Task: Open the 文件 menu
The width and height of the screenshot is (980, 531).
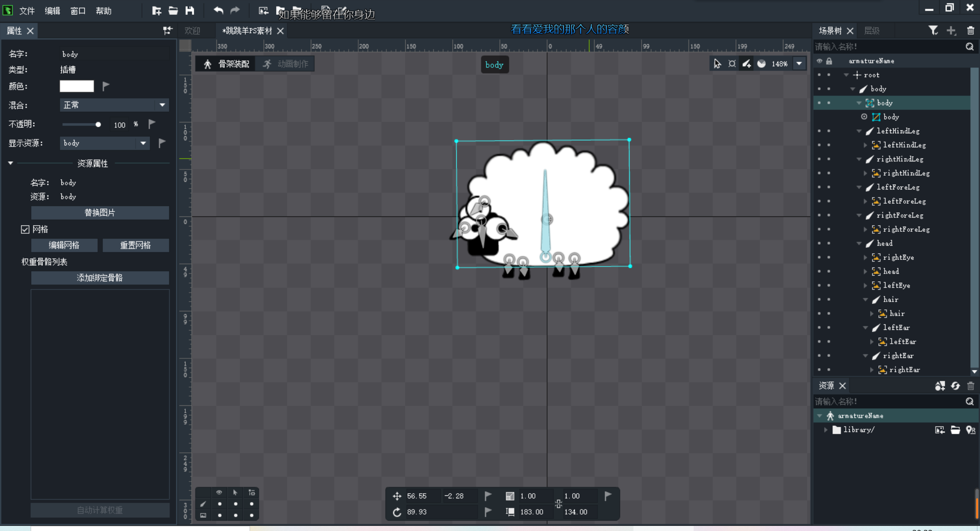Action: click(x=27, y=11)
